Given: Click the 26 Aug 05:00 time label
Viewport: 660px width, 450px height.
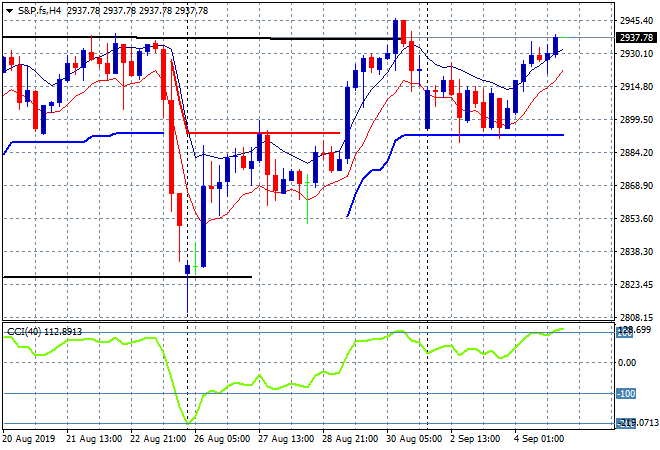Looking at the screenshot, I should [x=222, y=439].
